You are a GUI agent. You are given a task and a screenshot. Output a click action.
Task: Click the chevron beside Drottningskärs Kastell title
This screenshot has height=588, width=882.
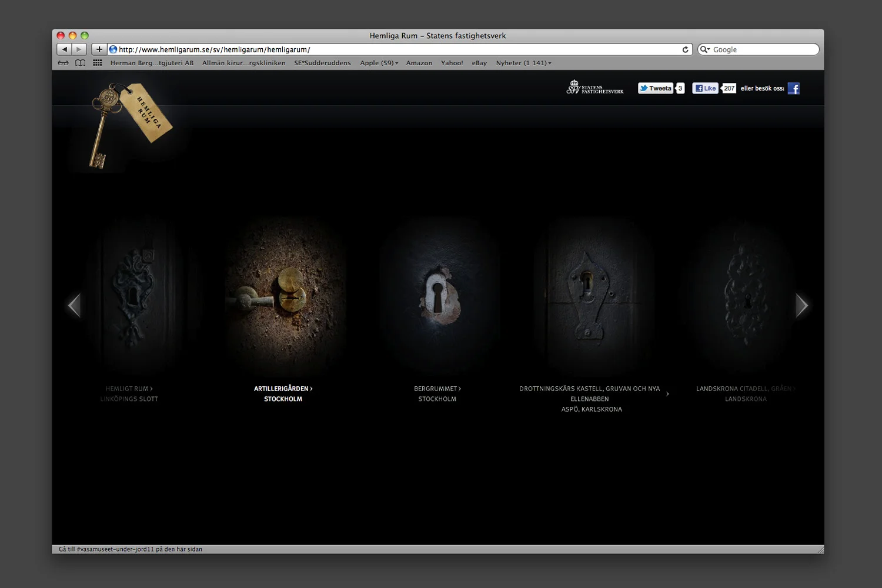(x=667, y=394)
